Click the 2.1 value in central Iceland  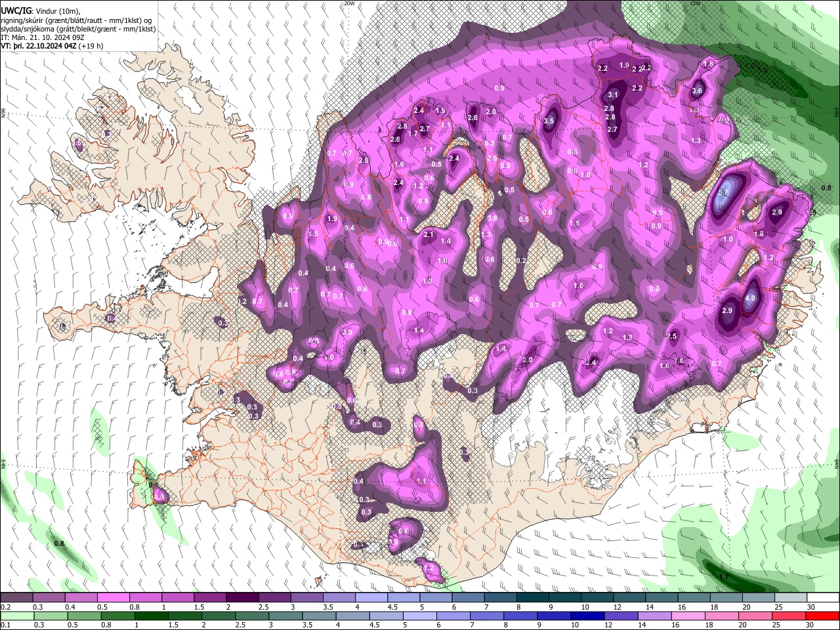(429, 234)
